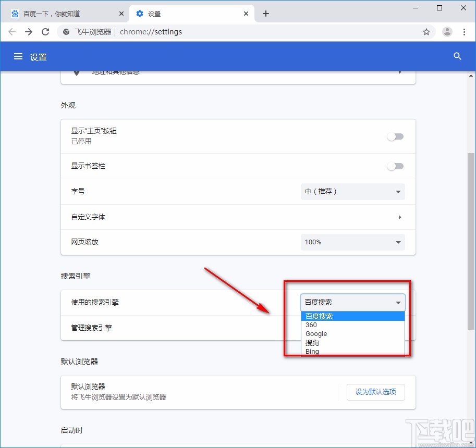476x448 pixels.
Task: Click the forward navigation arrow
Action: 28,32
